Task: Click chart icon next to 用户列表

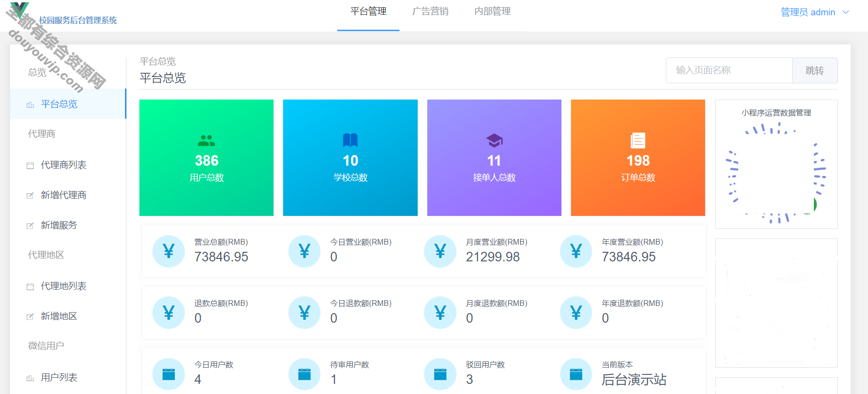Action: [x=30, y=378]
